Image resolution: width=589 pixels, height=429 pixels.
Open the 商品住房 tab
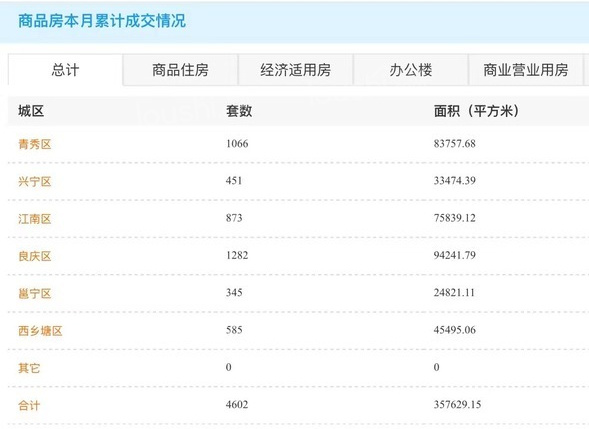point(180,70)
